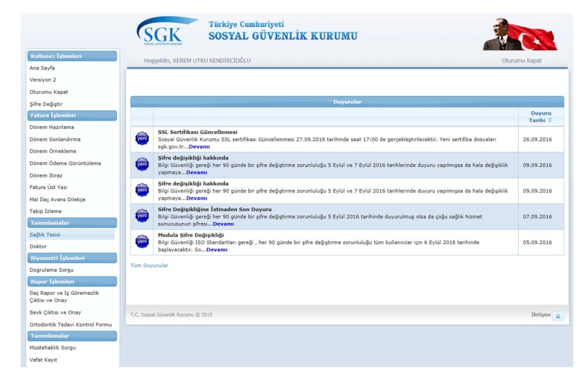
Task: Open Müstehaklık Sorgu menu item
Action: pyautogui.click(x=52, y=348)
